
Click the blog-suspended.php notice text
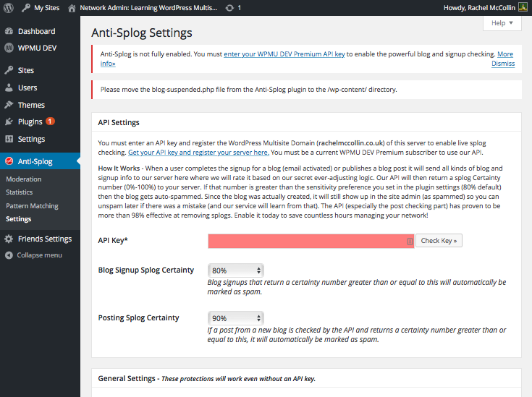coord(249,90)
